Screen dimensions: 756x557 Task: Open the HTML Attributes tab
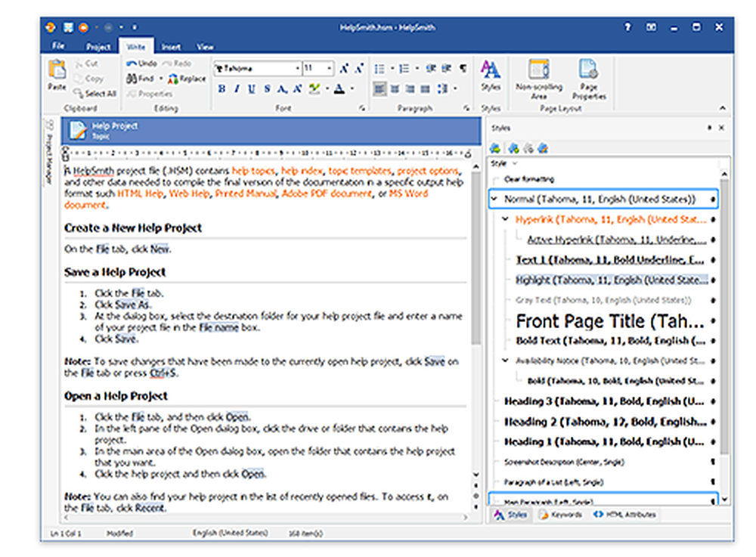625,515
